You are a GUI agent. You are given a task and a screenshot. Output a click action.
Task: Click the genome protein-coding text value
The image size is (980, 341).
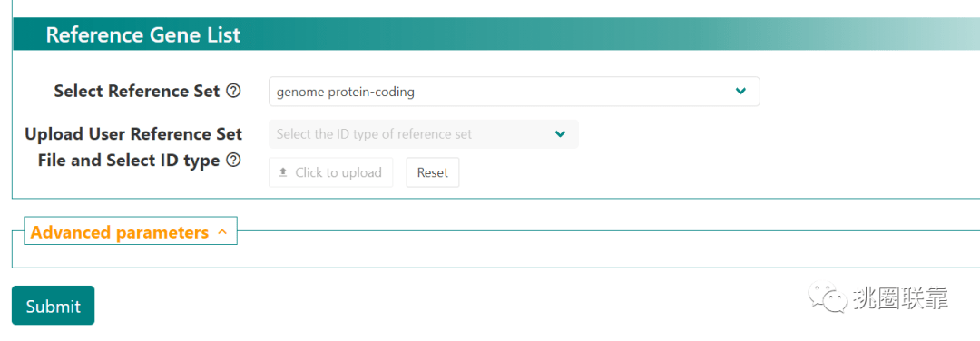point(345,92)
